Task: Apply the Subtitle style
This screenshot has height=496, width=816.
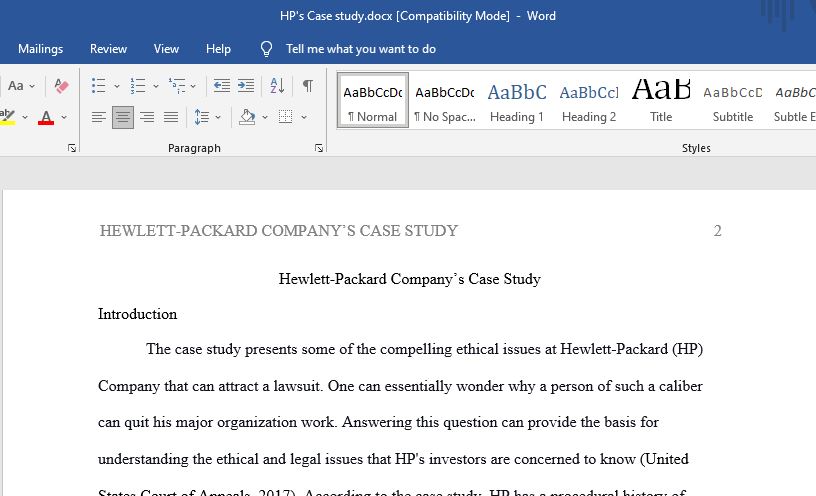Action: coord(733,100)
